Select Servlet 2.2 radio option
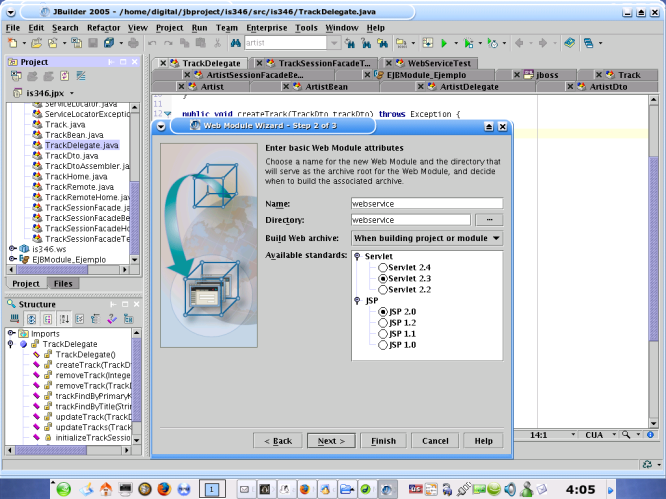 tap(383, 289)
